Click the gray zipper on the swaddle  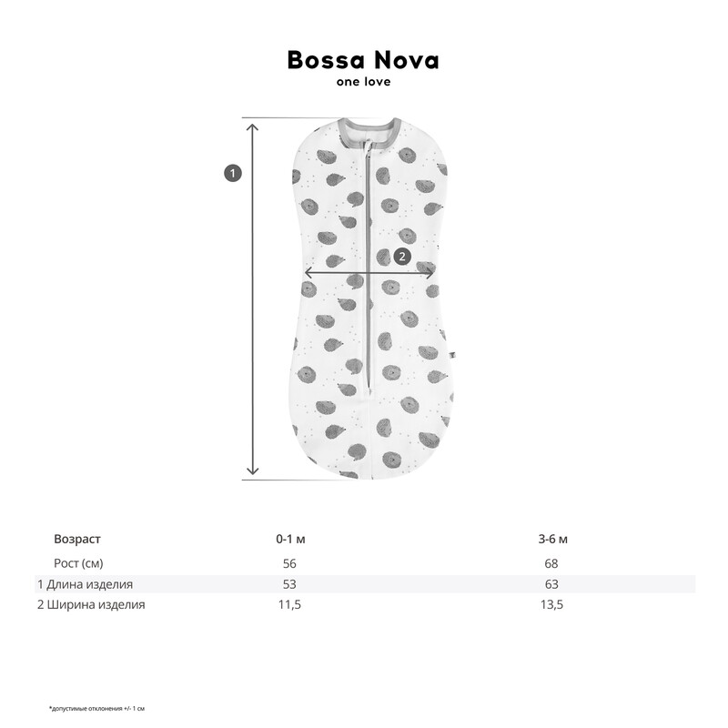(x=368, y=273)
